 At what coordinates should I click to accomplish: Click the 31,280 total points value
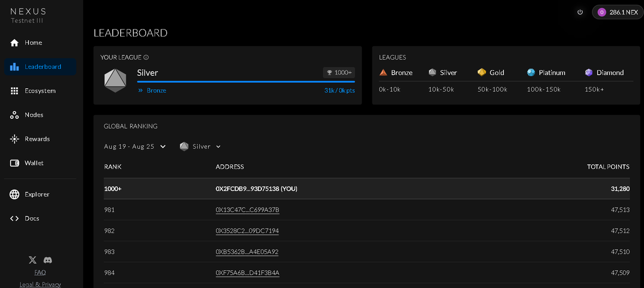click(x=620, y=189)
